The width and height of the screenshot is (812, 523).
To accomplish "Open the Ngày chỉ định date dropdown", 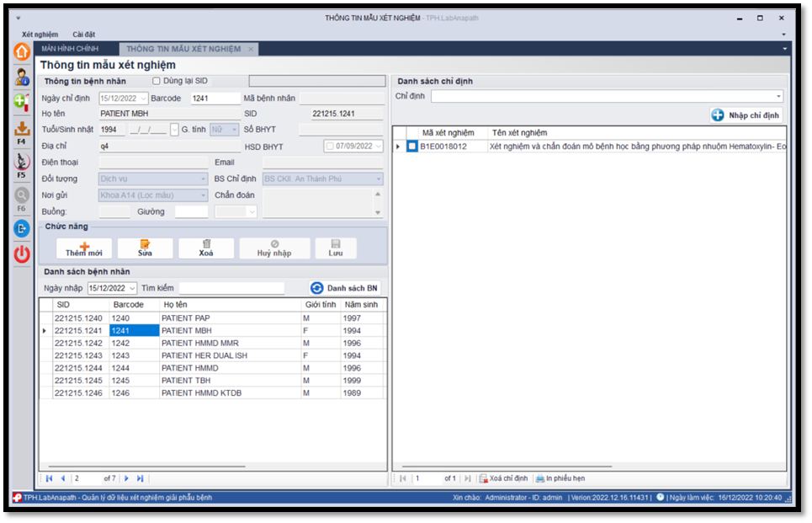I will coord(142,99).
